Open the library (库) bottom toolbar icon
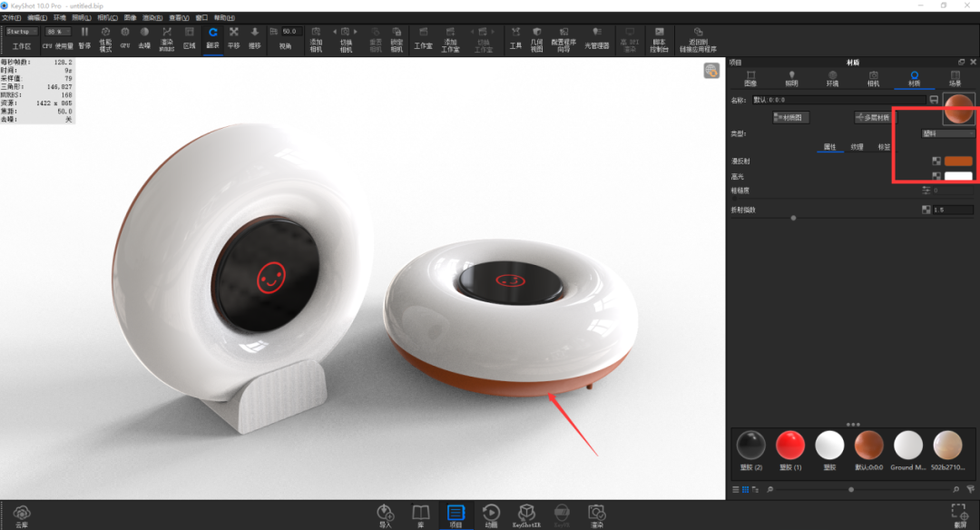The width and height of the screenshot is (980, 530). pyautogui.click(x=421, y=515)
